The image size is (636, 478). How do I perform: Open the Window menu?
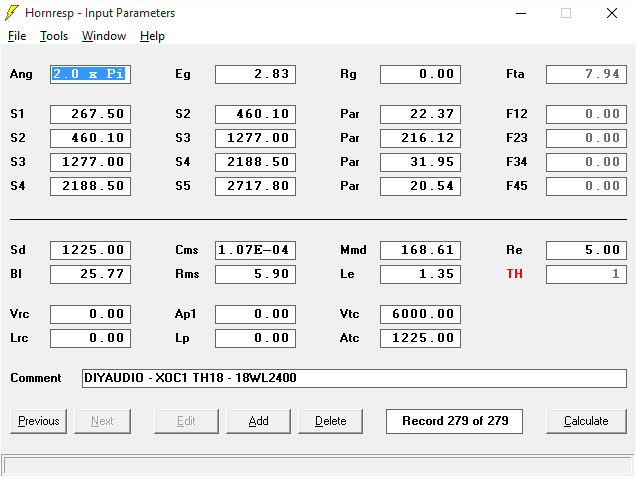click(104, 36)
